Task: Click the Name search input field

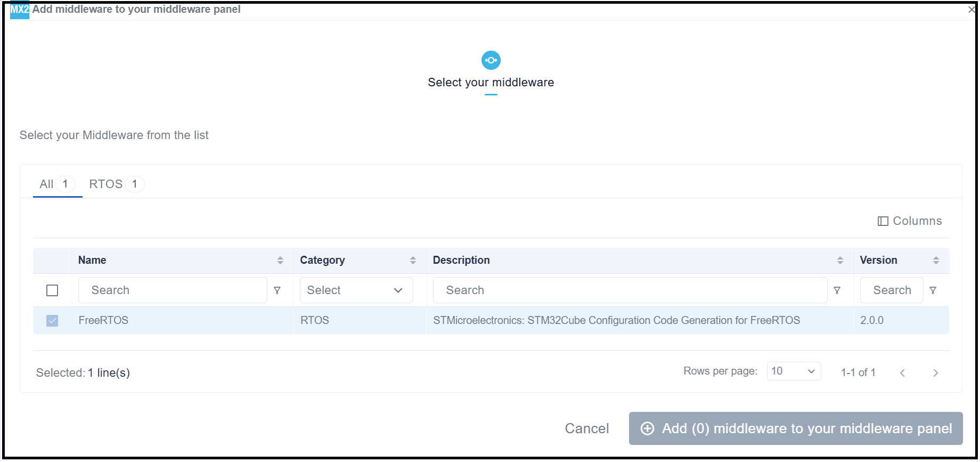Action: [173, 290]
